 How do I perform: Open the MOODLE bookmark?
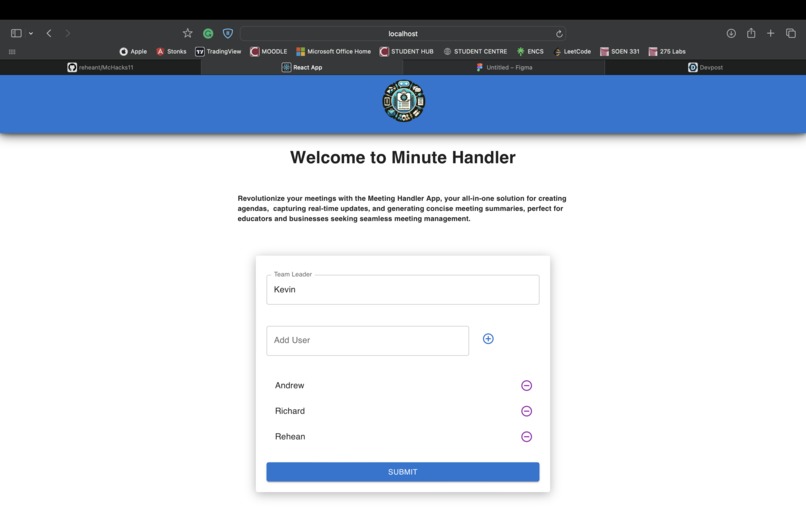point(268,51)
